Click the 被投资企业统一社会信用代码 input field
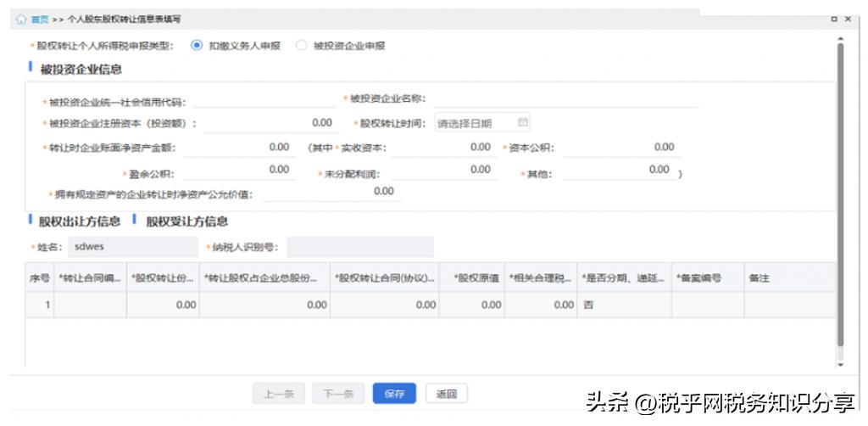Screen dimensions: 868x426 tap(264, 100)
